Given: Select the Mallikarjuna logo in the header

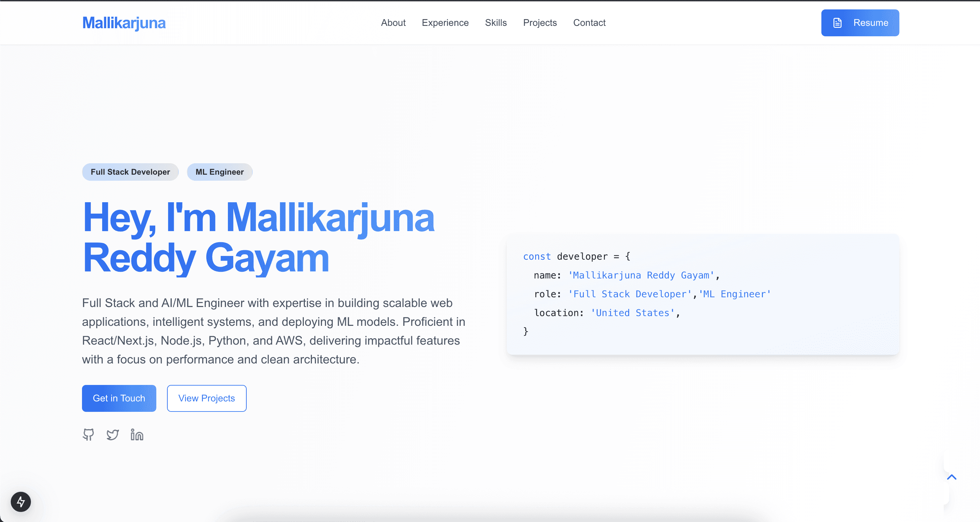Looking at the screenshot, I should click(124, 23).
